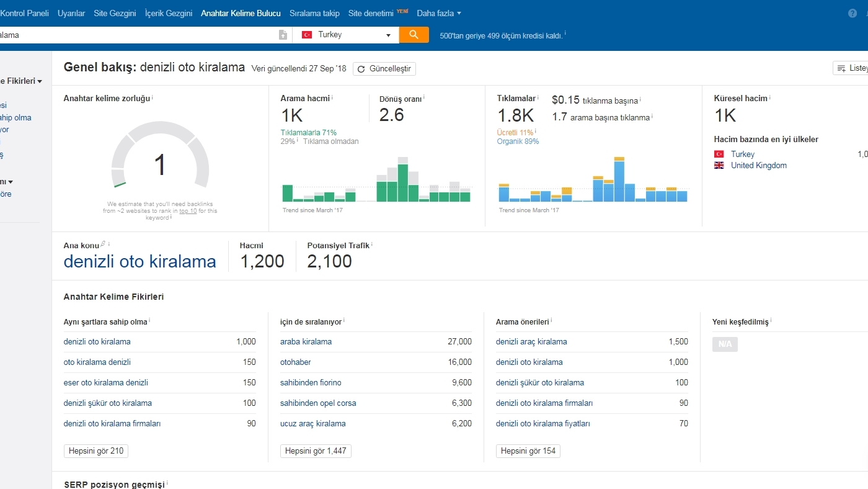Click the tallest green bar in Arama hacmi chart
This screenshot has width=868, height=489.
403,182
